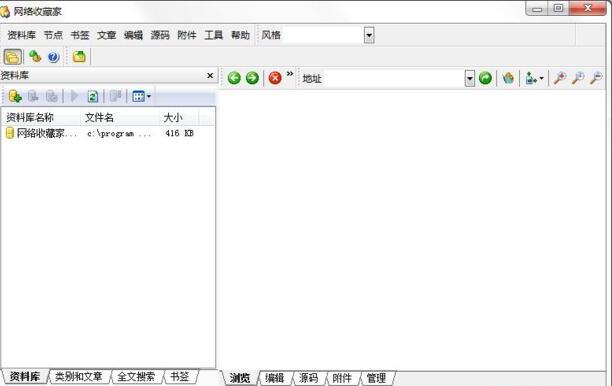
Task: Click the yellow folder with green arrow icon
Action: tap(79, 57)
